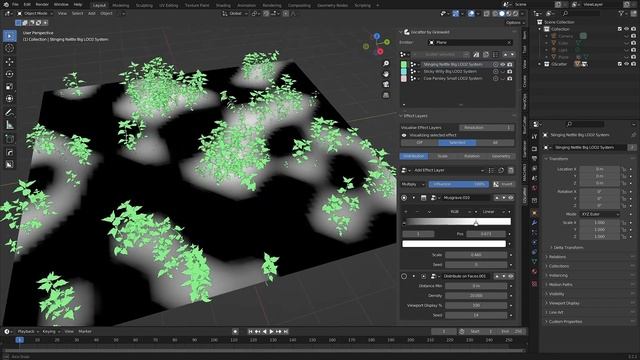Click the play animation button

tap(271, 332)
